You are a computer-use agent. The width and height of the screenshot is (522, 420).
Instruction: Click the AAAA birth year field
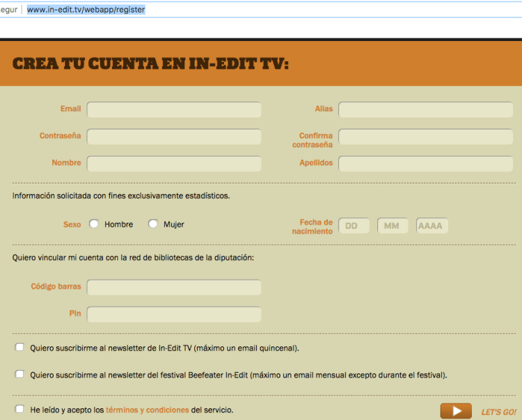tap(432, 226)
